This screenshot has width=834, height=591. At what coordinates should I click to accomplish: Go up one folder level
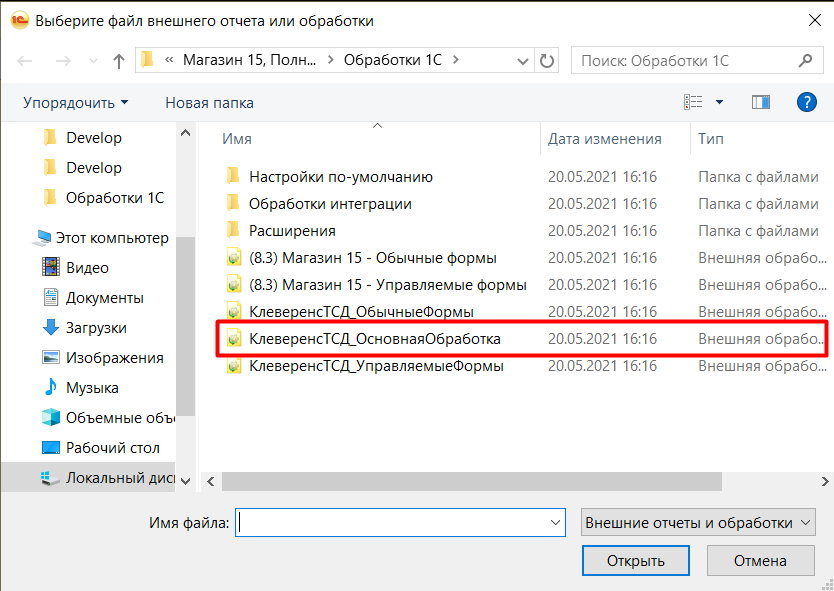point(119,61)
